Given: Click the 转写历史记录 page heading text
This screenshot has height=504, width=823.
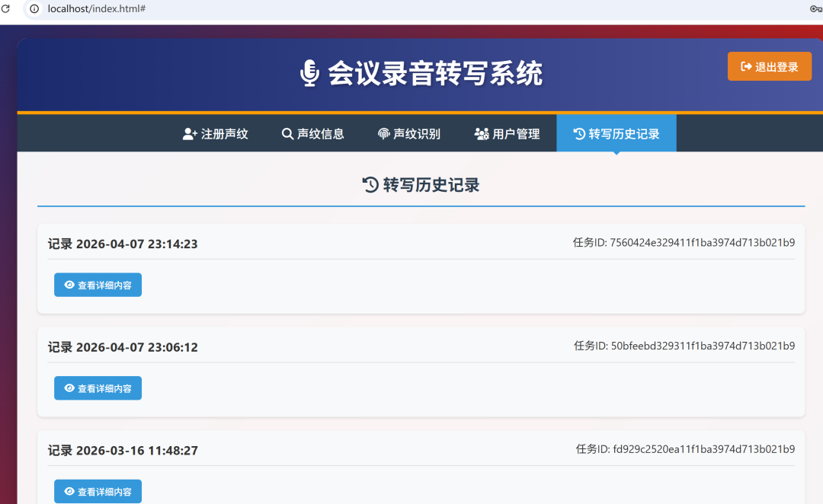Looking at the screenshot, I should coord(431,185).
